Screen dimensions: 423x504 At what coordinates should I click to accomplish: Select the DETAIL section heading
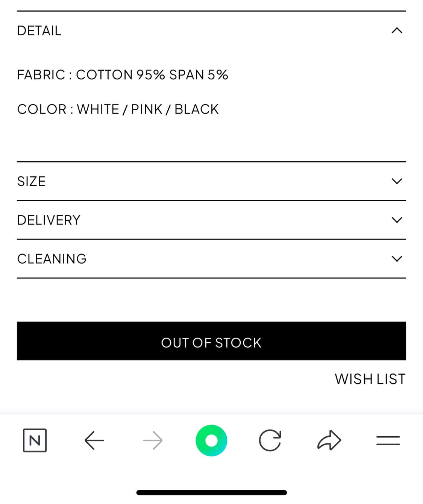(39, 31)
